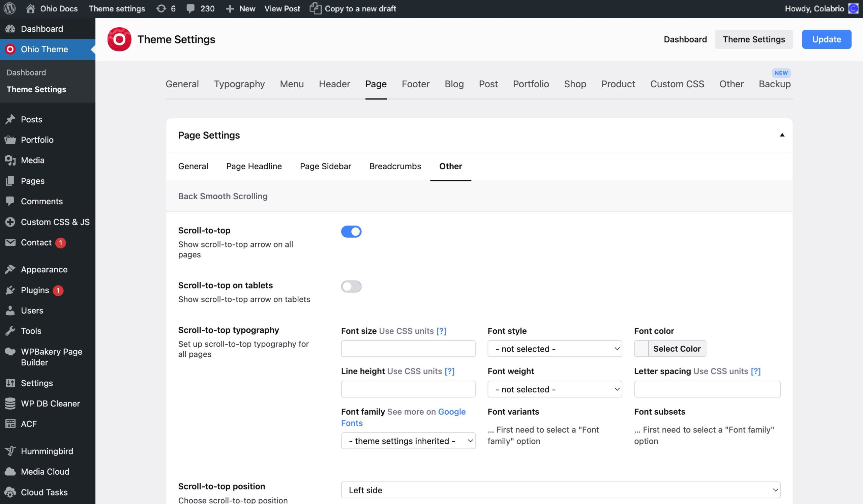Click the Hummingbird icon
The width and height of the screenshot is (863, 504).
click(x=10, y=451)
